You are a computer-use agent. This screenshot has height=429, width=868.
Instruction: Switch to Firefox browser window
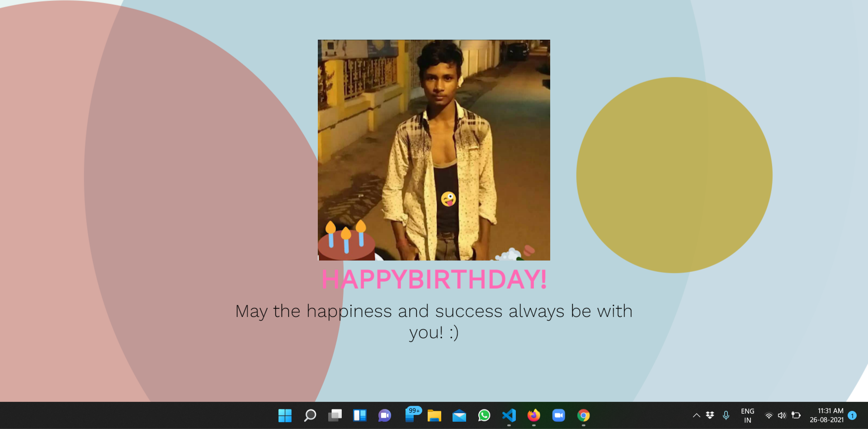[x=534, y=415]
